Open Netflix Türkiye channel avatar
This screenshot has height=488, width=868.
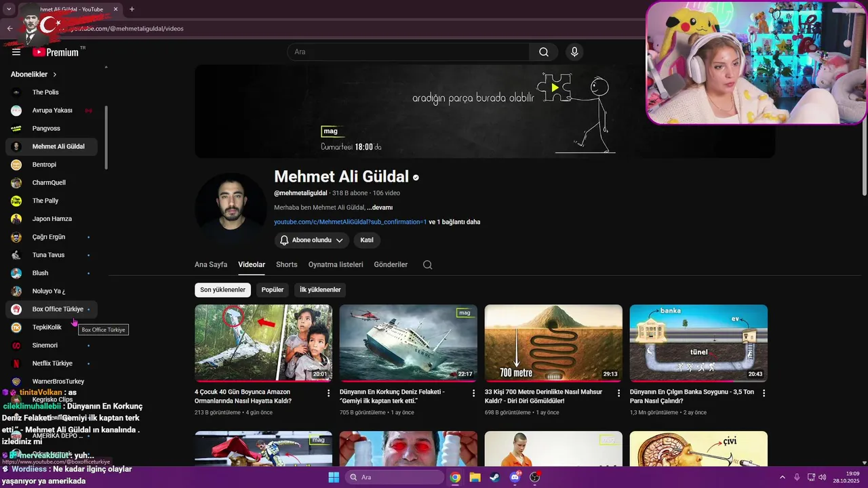click(x=16, y=363)
